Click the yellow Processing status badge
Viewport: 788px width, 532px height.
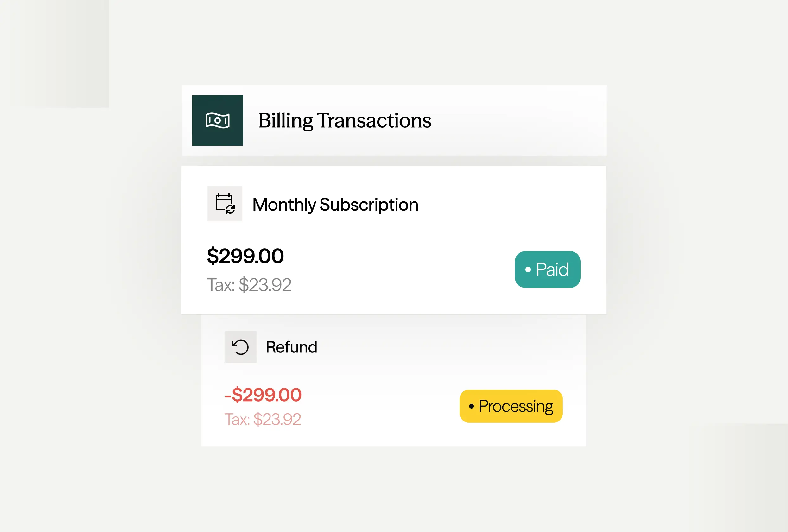[511, 406]
